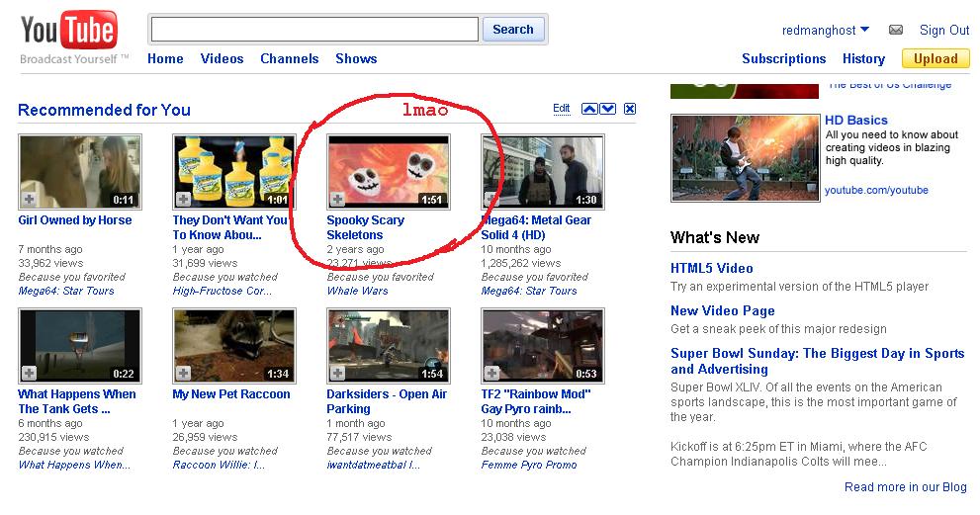This screenshot has height=515, width=980.
Task: Click the Upload button
Action: [935, 58]
